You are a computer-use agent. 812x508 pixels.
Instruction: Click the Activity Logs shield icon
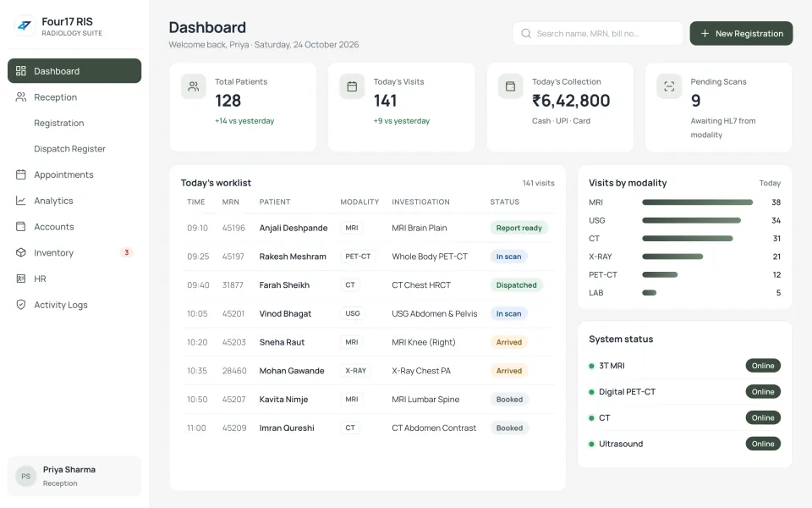click(x=20, y=305)
